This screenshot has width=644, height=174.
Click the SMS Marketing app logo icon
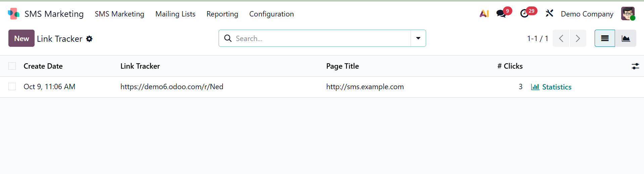tap(13, 14)
